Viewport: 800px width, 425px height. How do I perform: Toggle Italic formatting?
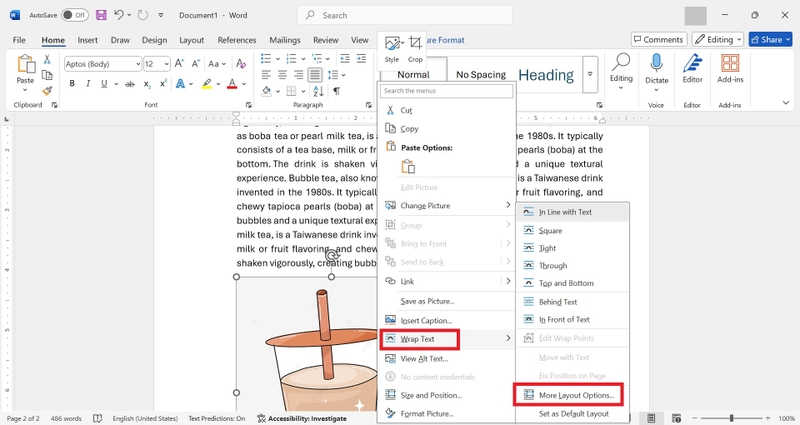88,84
